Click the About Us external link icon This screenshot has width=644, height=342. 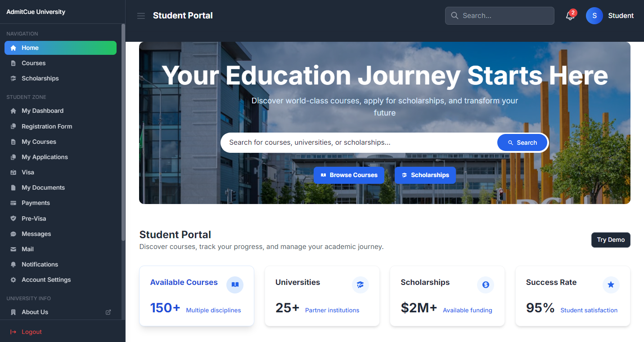[108, 312]
